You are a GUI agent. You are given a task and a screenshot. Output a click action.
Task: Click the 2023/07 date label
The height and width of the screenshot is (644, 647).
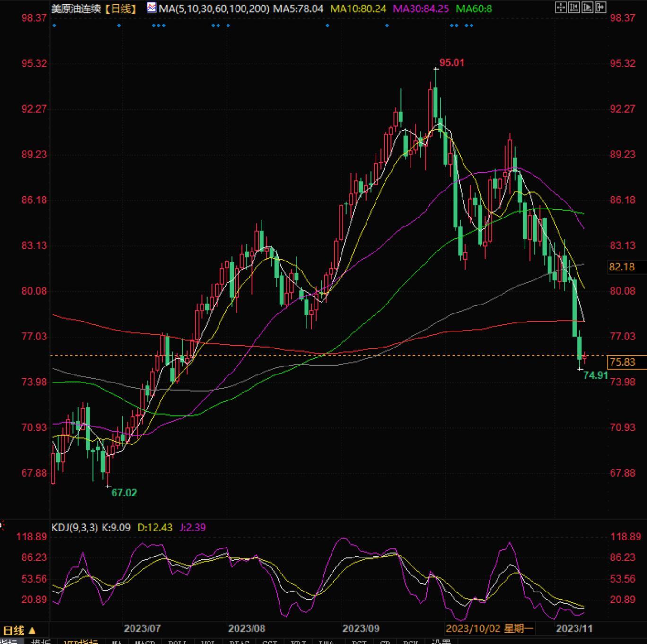click(142, 628)
